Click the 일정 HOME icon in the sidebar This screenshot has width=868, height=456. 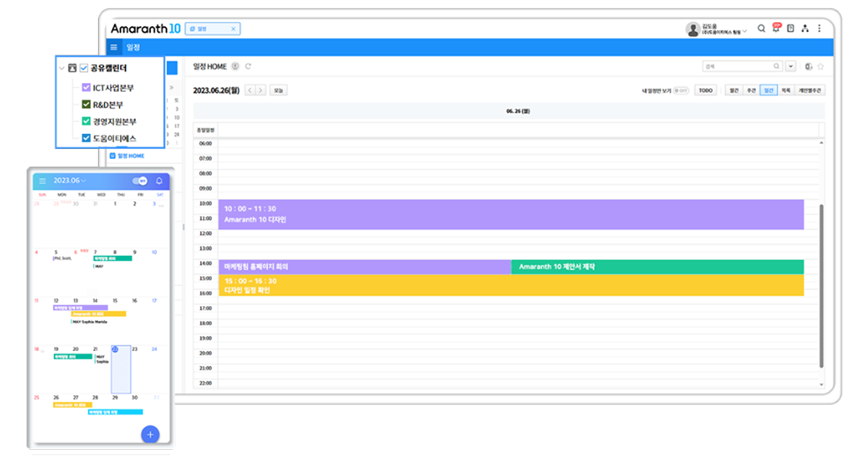tap(112, 156)
